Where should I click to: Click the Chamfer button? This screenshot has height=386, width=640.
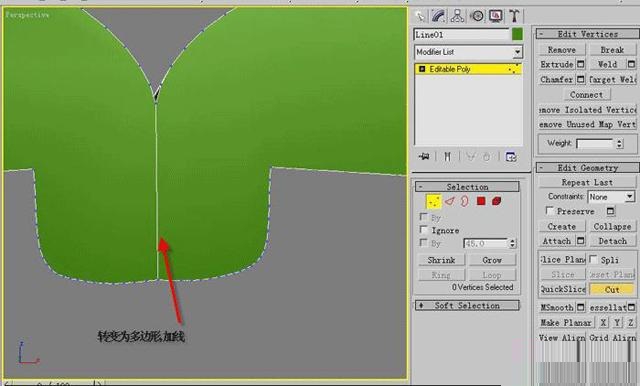(557, 79)
